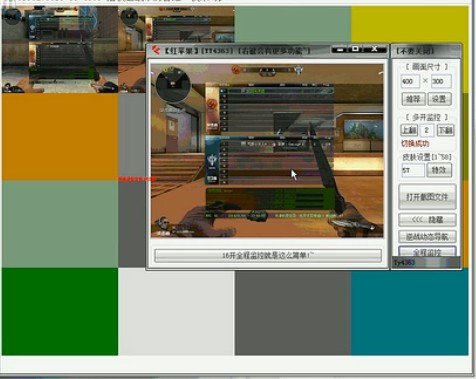Open 逆战动态导航
476x379 pixels.
(x=427, y=237)
